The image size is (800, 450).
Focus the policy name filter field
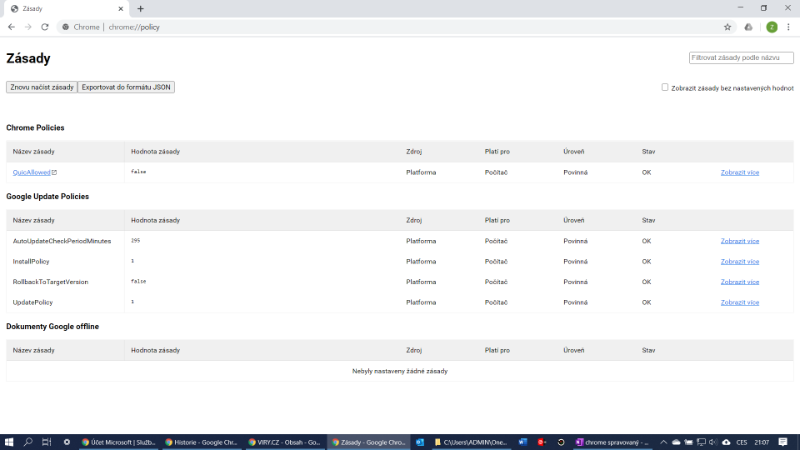pyautogui.click(x=741, y=58)
